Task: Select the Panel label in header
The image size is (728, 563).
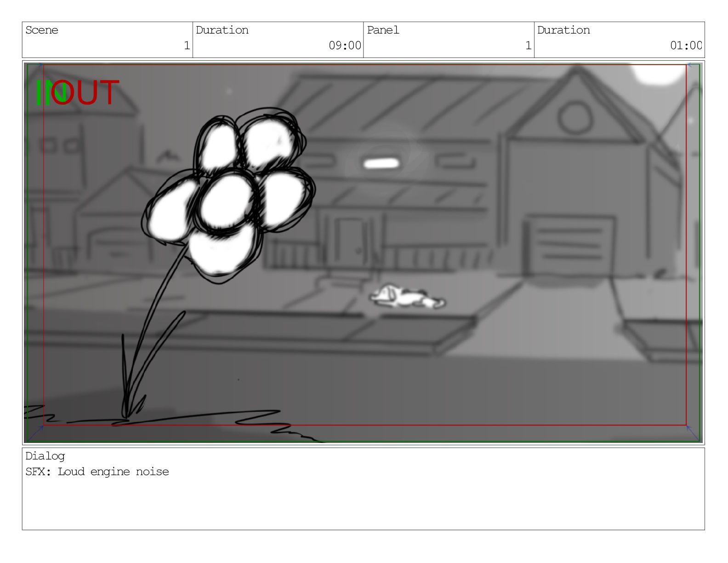Action: tap(383, 30)
